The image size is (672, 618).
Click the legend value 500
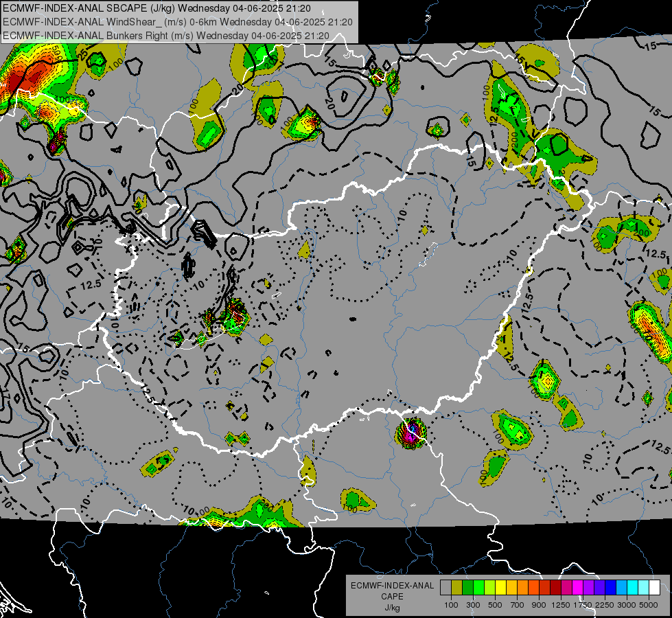[x=495, y=605]
